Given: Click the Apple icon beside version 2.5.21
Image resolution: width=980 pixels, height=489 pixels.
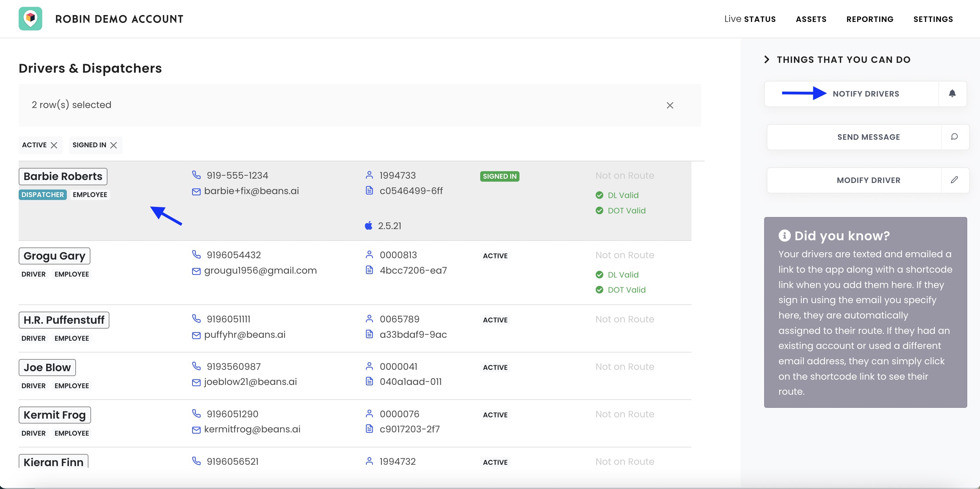Looking at the screenshot, I should coord(368,226).
